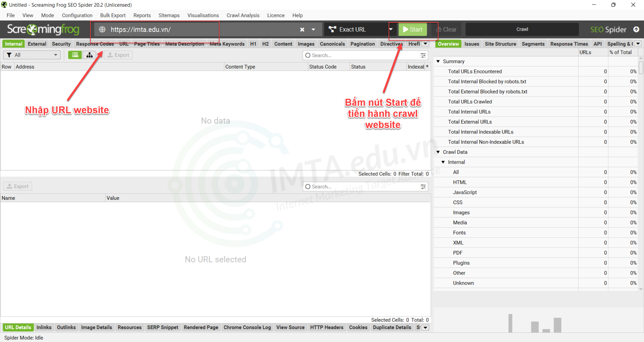Click the Crawl progress bar
Screen dimensions: 644x342
pos(522,29)
